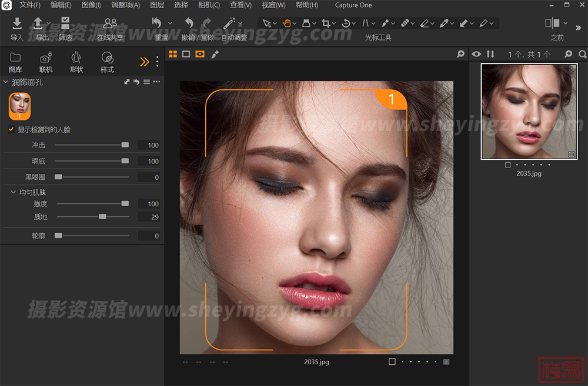Uncheck 显示检测到的人脸 checkbox
Screen dimensions: 588x386
click(11, 129)
